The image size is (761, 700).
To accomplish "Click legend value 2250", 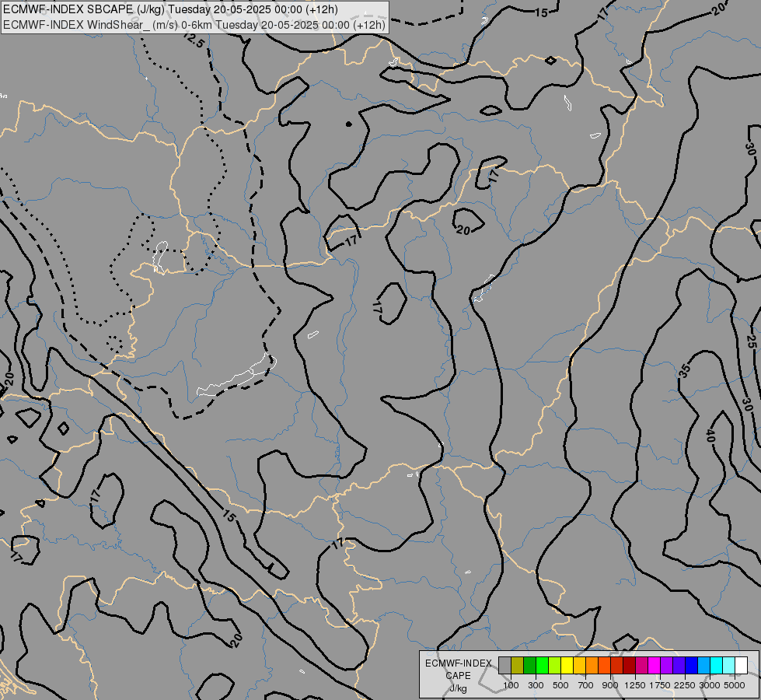I will tap(685, 685).
